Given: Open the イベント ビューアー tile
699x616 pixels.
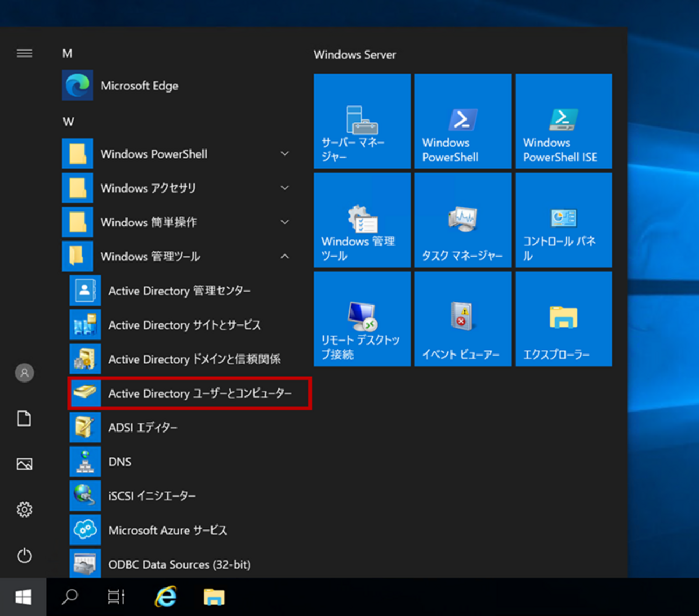Looking at the screenshot, I should click(462, 319).
